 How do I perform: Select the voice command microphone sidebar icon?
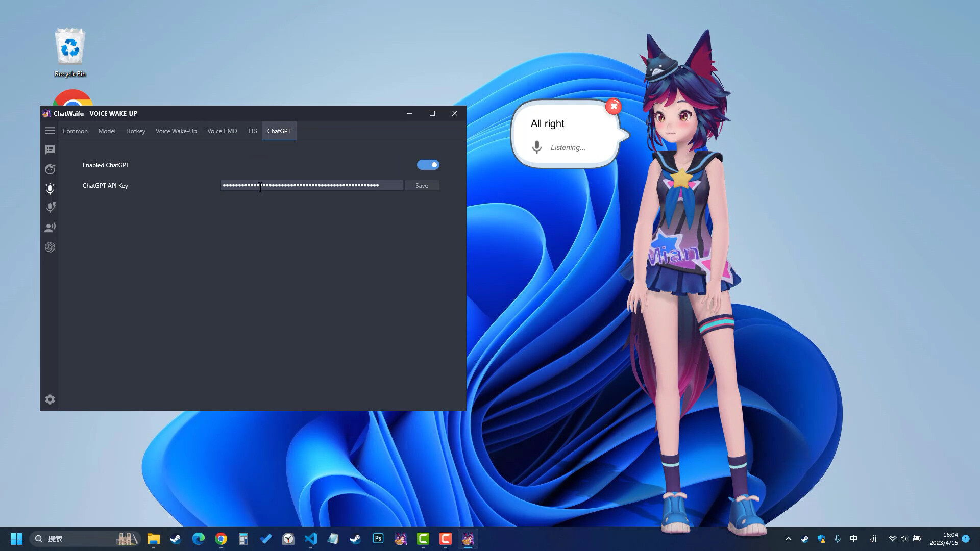tap(50, 208)
